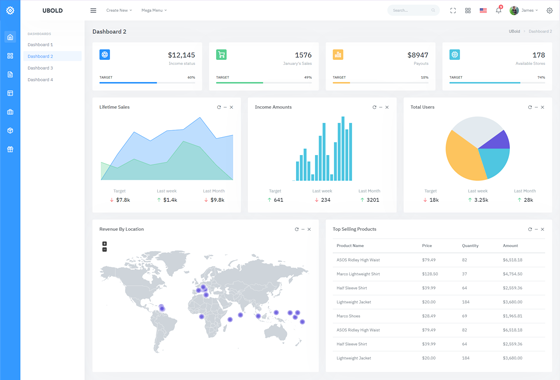Close the Total Users card
The image size is (560, 380).
[x=542, y=107]
